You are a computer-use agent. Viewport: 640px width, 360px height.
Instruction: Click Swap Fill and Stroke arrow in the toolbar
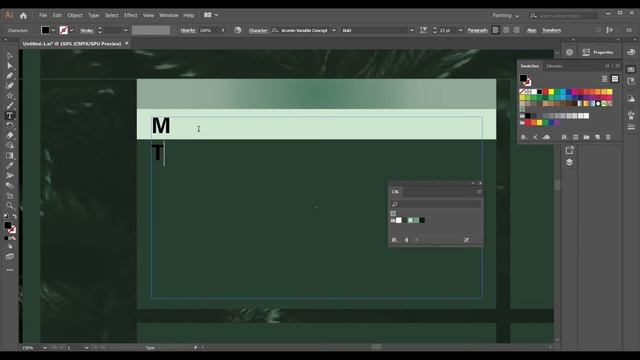15,216
